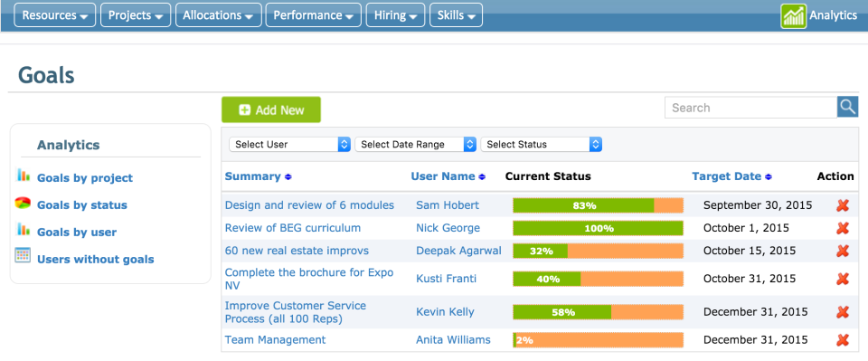Remove Kevin Kelly's goal using red X
The image size is (868, 361).
tap(843, 312)
